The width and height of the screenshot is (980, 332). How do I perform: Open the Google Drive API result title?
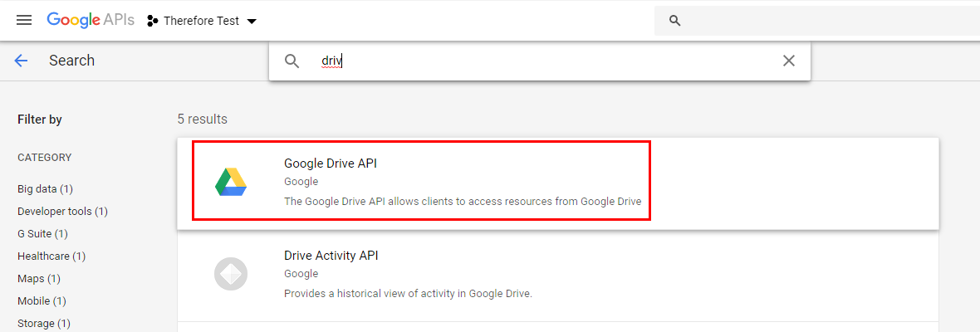331,164
